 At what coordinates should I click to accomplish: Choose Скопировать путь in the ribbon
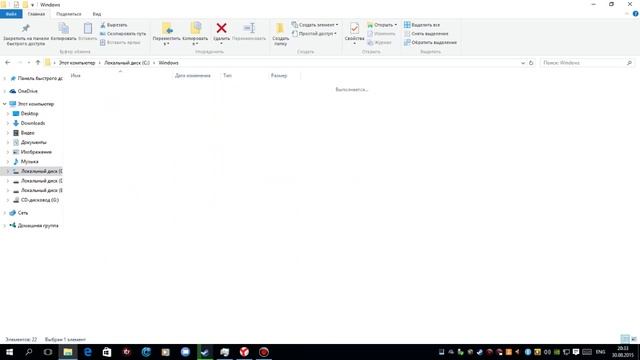point(123,33)
